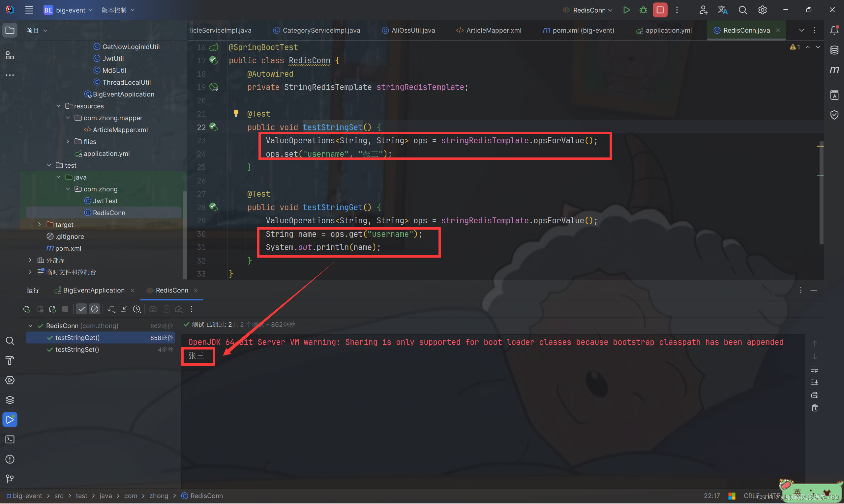
Task: Open Code With Me icon
Action: tap(703, 10)
